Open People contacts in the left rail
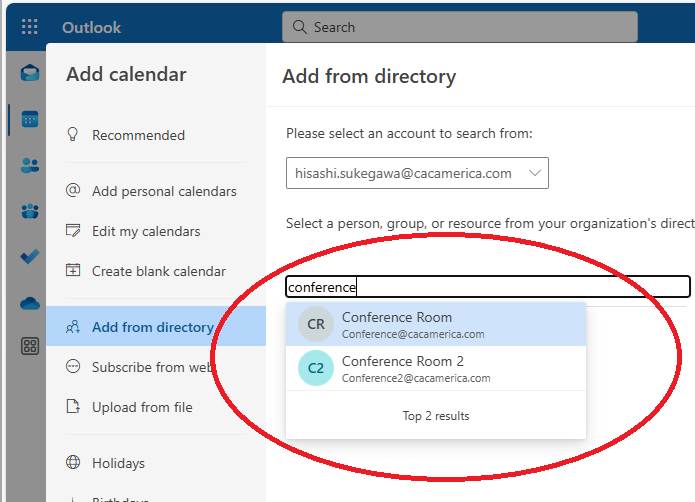The height and width of the screenshot is (502, 695). 30,165
